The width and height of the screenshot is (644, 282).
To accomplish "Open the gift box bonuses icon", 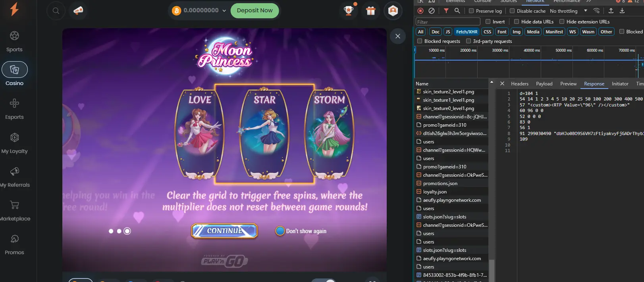I will point(371,11).
